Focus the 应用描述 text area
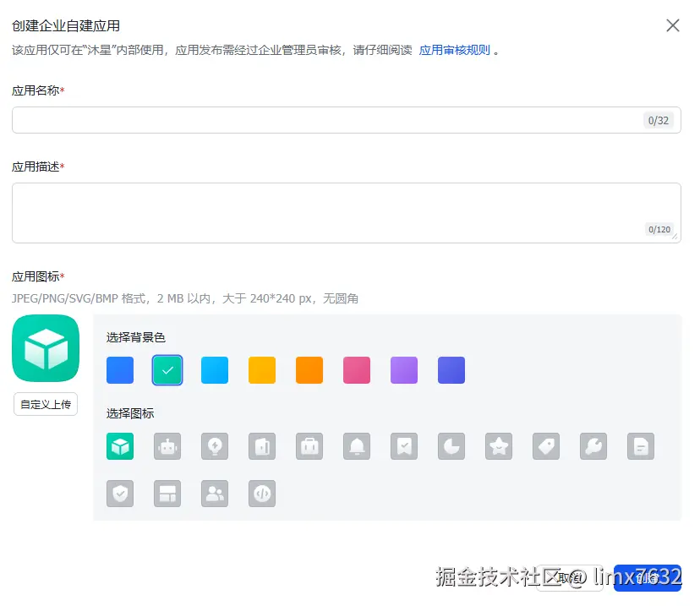Image resolution: width=700 pixels, height=606 pixels. click(347, 213)
